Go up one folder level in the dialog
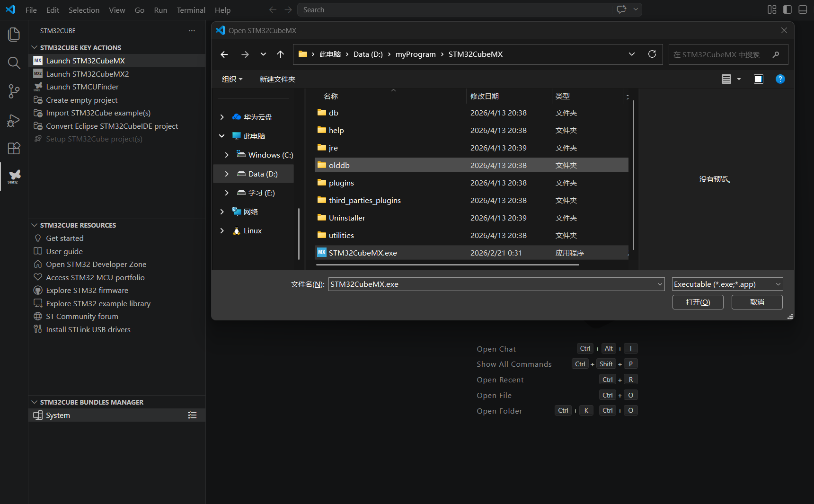Screen dimensions: 814x504 click(280, 54)
